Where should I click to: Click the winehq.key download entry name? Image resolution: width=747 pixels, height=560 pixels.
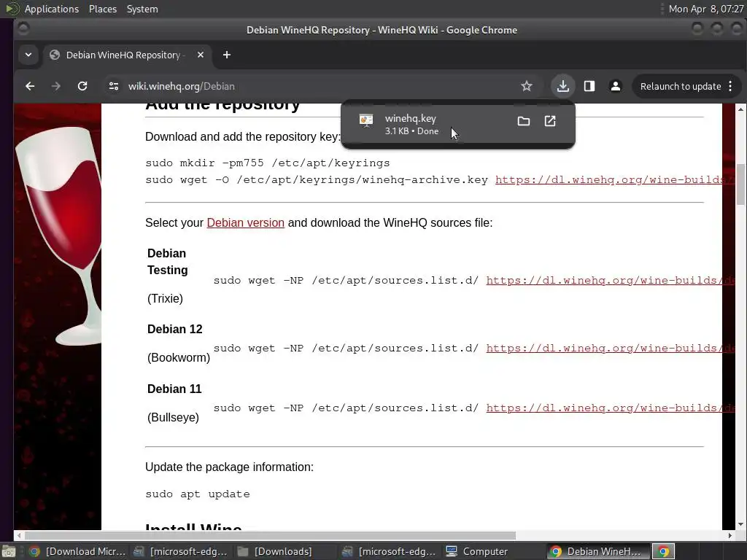411,119
